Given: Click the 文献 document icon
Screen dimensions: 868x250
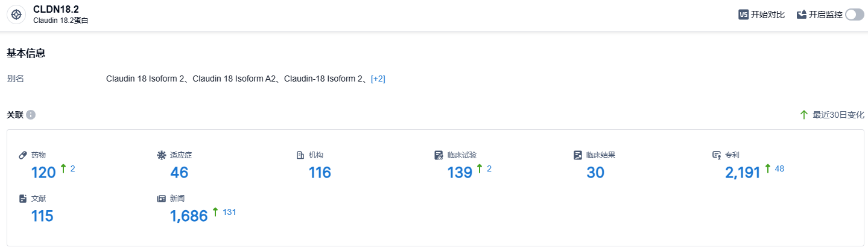Looking at the screenshot, I should tap(23, 199).
